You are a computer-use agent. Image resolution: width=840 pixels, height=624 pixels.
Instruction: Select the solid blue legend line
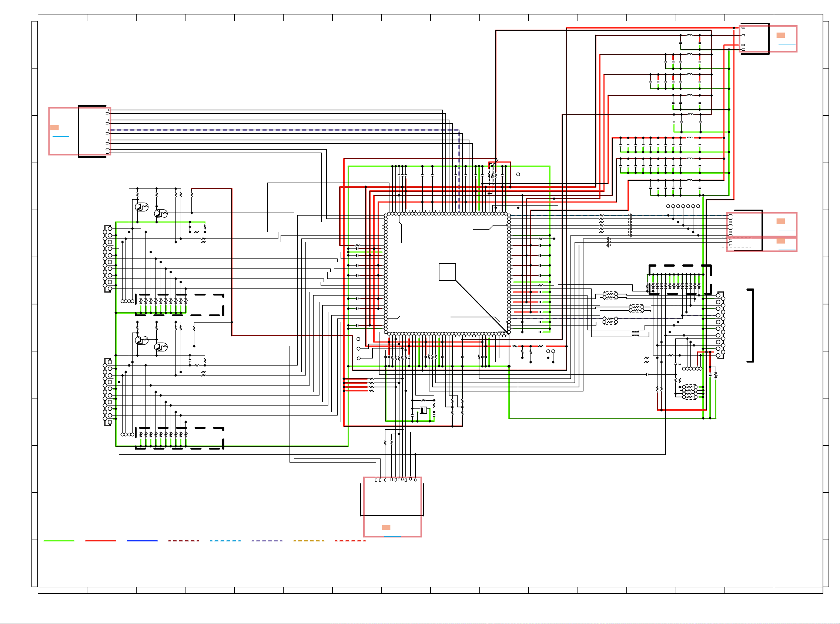pos(142,541)
